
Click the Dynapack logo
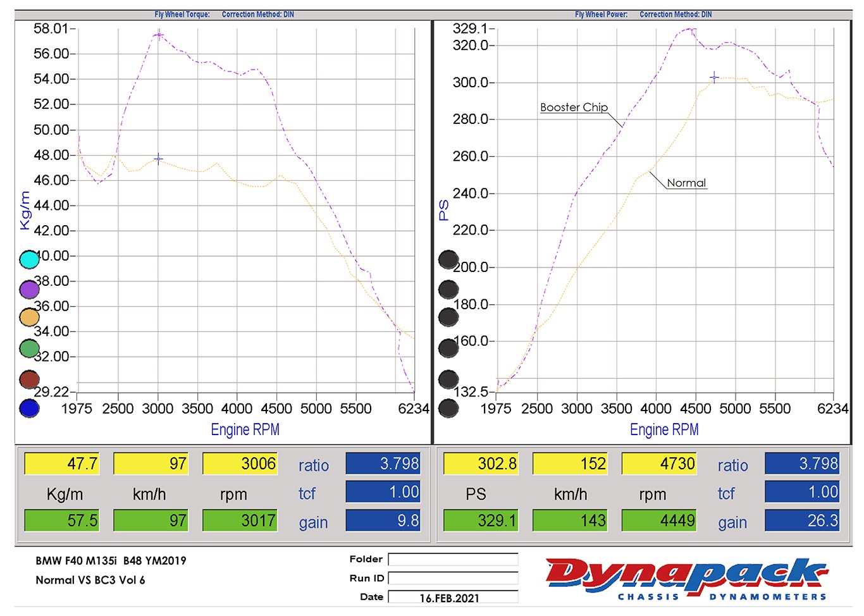688,579
